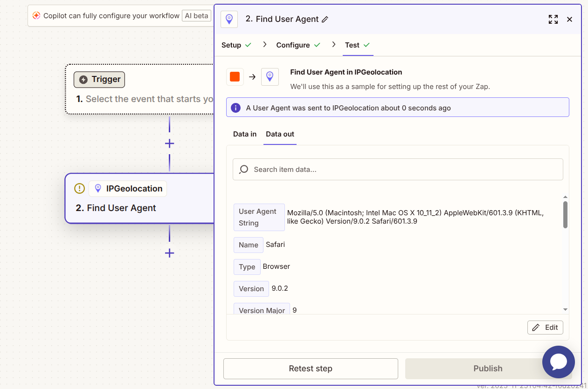Viewport: 588px width, 389px height.
Task: Close the Find User Agent panel
Action: [x=569, y=20]
